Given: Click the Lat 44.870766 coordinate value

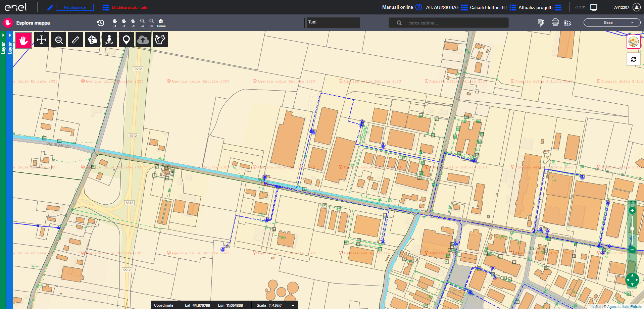Looking at the screenshot, I should click(201, 305).
